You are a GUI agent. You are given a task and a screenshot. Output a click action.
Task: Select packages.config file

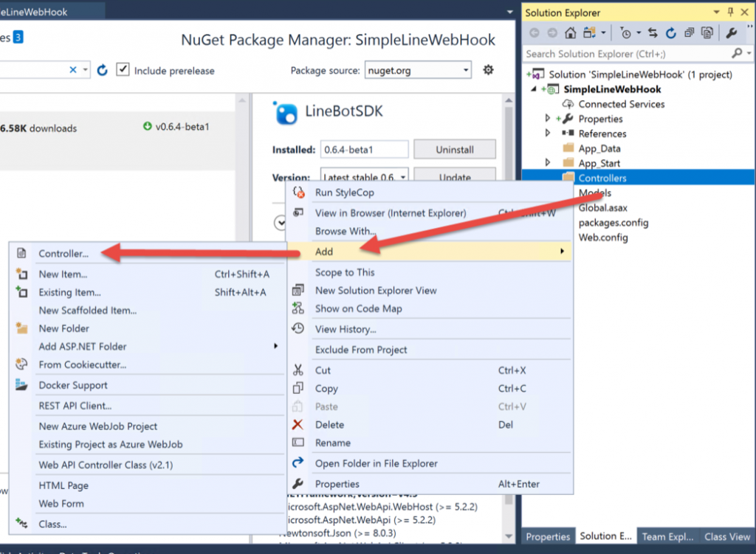(614, 223)
